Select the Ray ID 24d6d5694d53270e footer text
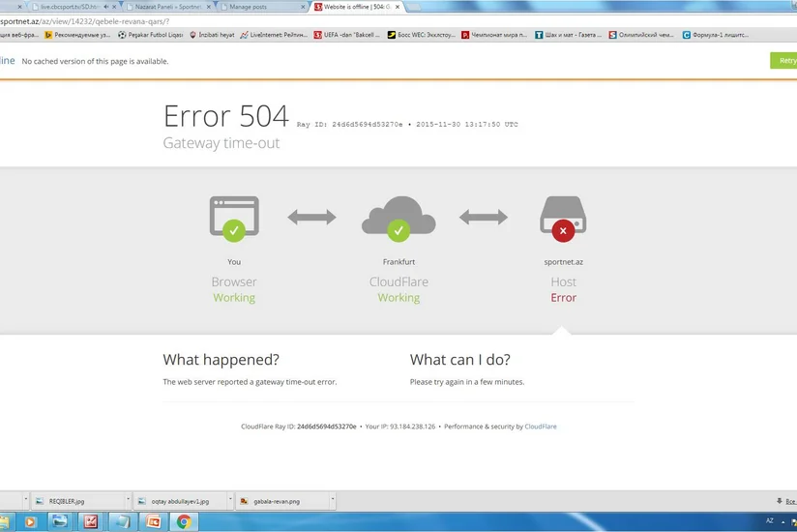Viewport: 797px width, 532px height. [326, 427]
